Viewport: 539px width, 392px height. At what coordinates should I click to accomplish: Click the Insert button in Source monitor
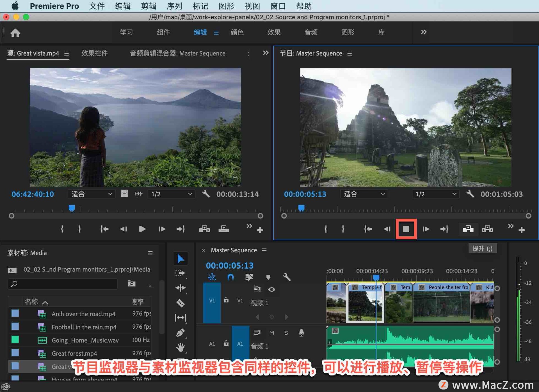pos(204,229)
